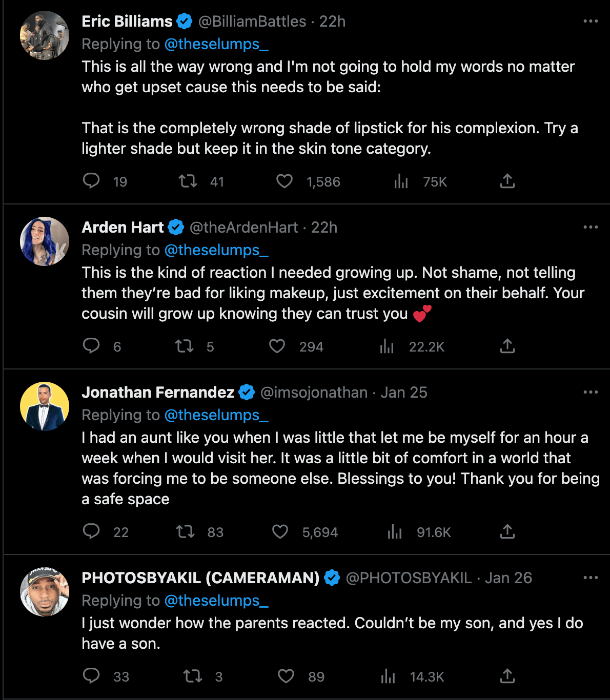Open more options on Jonathan Fernandez's tweet
This screenshot has width=610, height=700.
point(591,392)
